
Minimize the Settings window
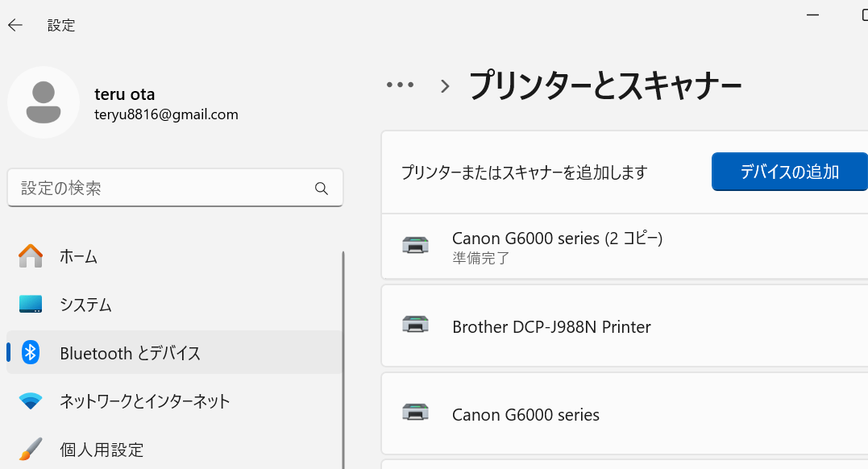pos(812,15)
